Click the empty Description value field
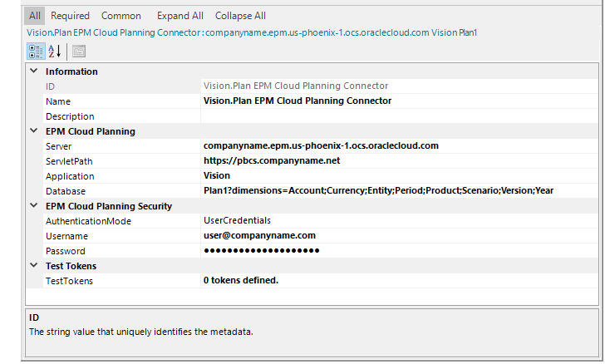The width and height of the screenshot is (605, 364). coord(400,116)
